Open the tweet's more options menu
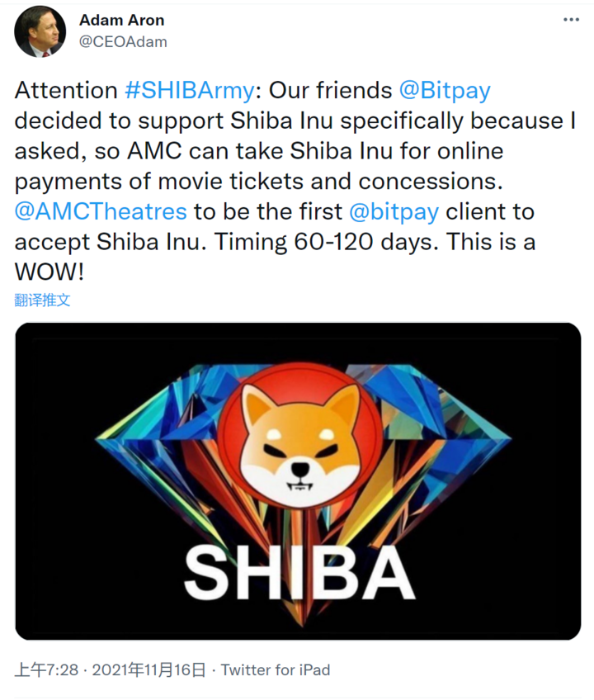This screenshot has width=594, height=700. (x=571, y=19)
